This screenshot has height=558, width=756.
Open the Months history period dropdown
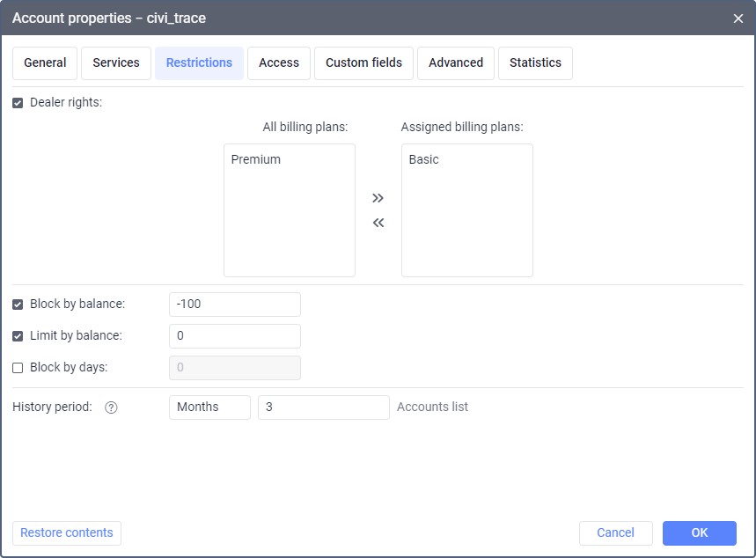(209, 407)
